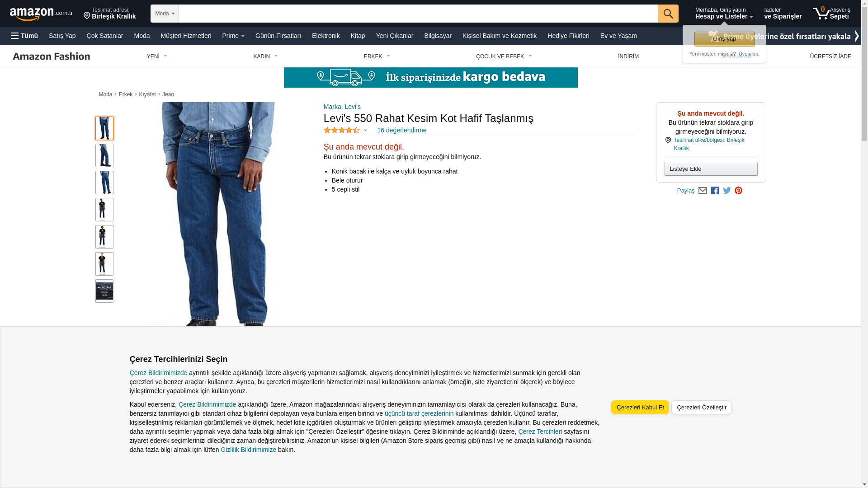Share the product via email icon
This screenshot has height=488, width=868.
tap(703, 191)
